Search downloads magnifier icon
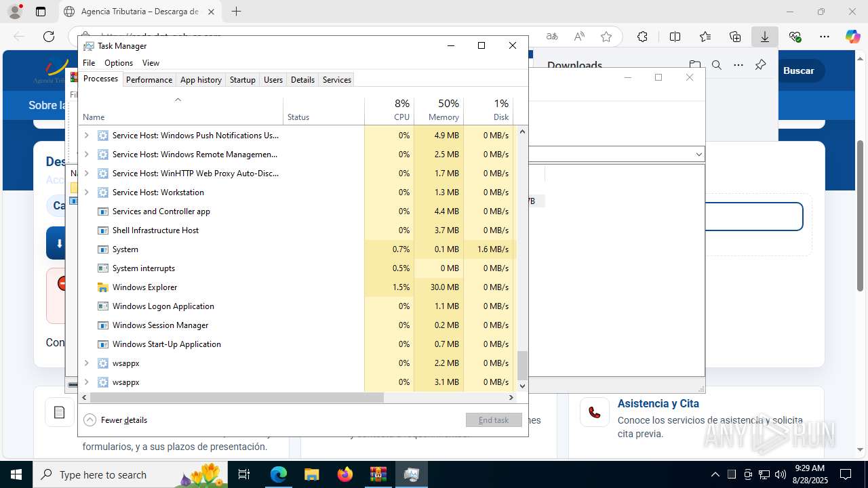Viewport: 868px width, 488px height. [x=717, y=65]
